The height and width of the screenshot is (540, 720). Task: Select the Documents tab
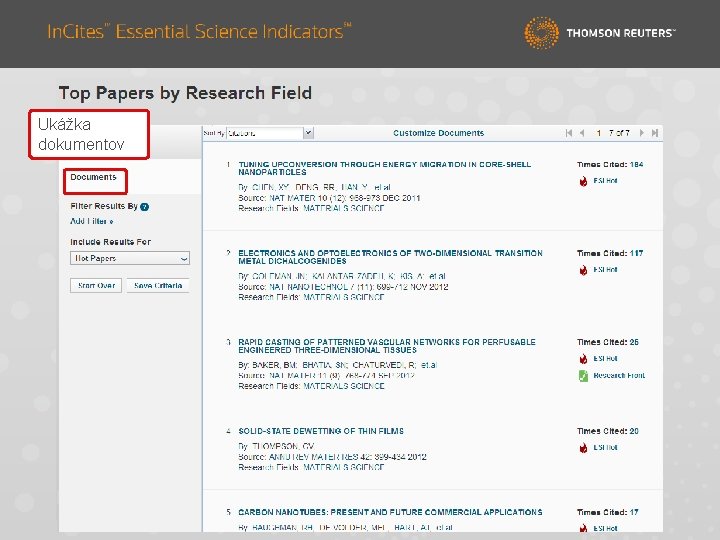(x=93, y=177)
